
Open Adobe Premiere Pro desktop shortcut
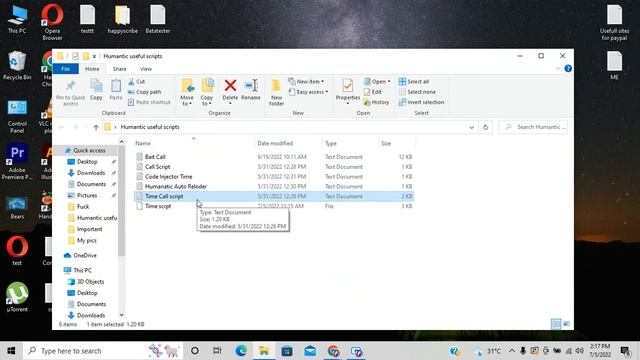tap(17, 162)
